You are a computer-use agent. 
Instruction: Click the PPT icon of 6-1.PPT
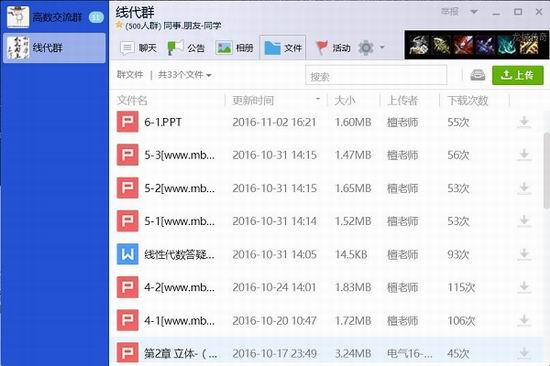coord(127,122)
